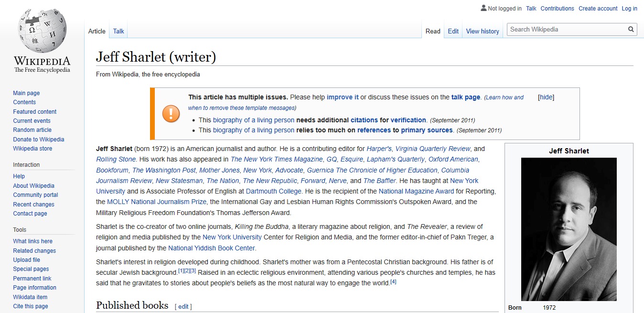Open Page information link
The height and width of the screenshot is (313, 644).
34,288
